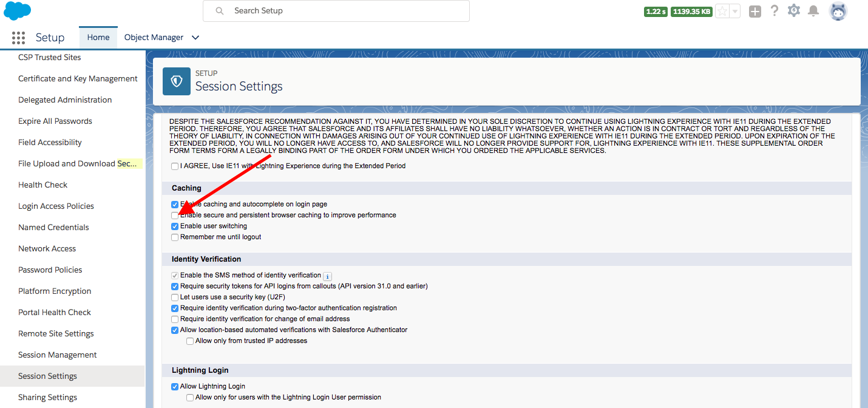
Task: Click the favorites star icon
Action: point(722,11)
